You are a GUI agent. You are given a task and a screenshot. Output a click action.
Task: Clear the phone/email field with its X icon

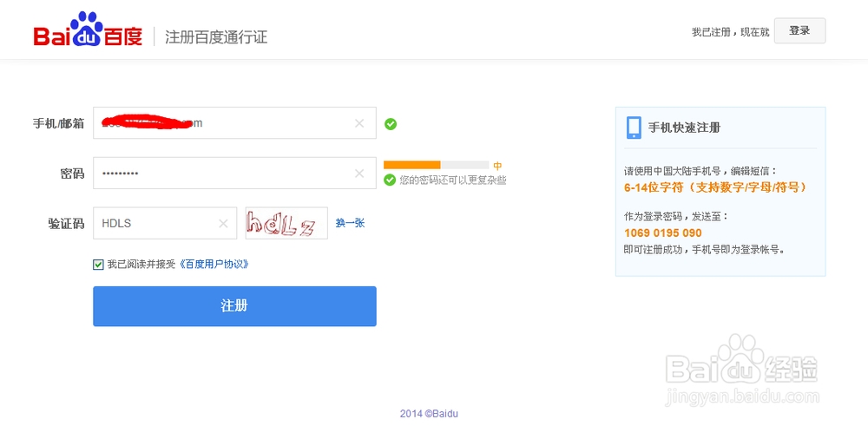pos(359,123)
